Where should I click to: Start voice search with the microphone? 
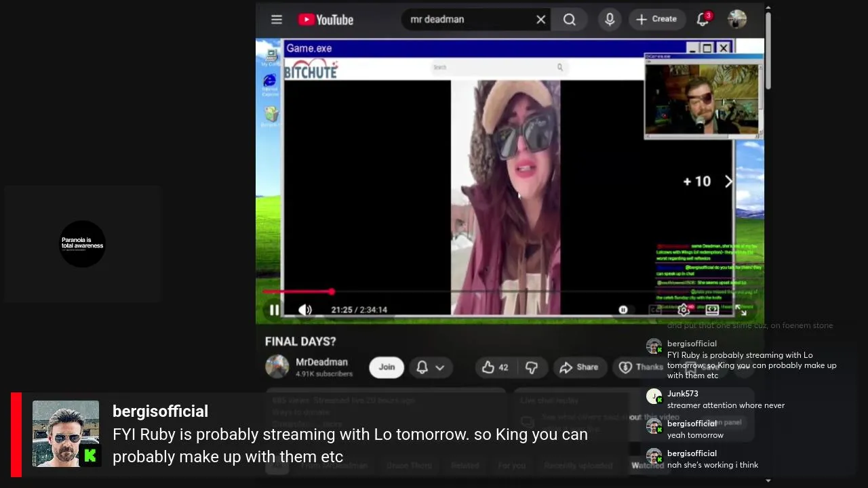tap(610, 20)
